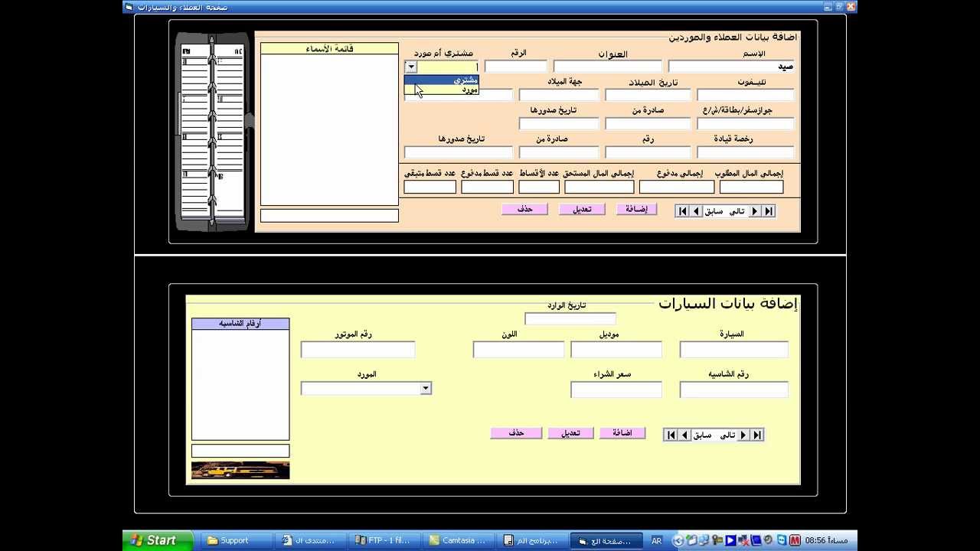Focus صادرة من field in license row

click(559, 152)
